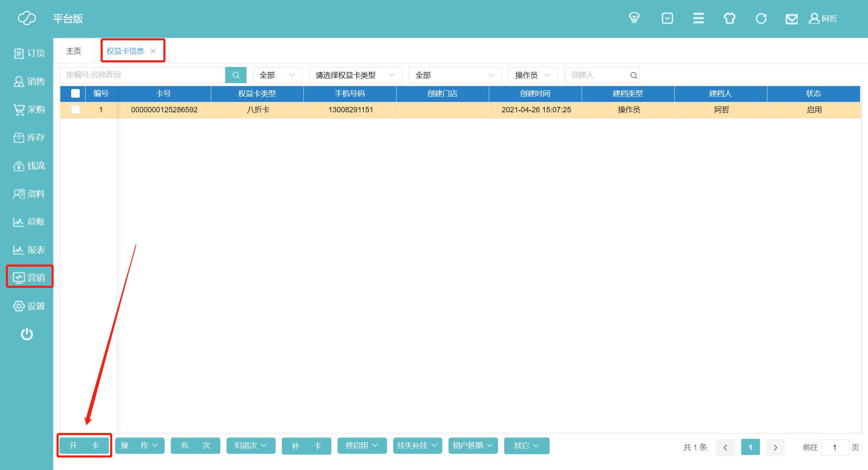
Task: Switch to the 主页 tab
Action: pos(74,51)
